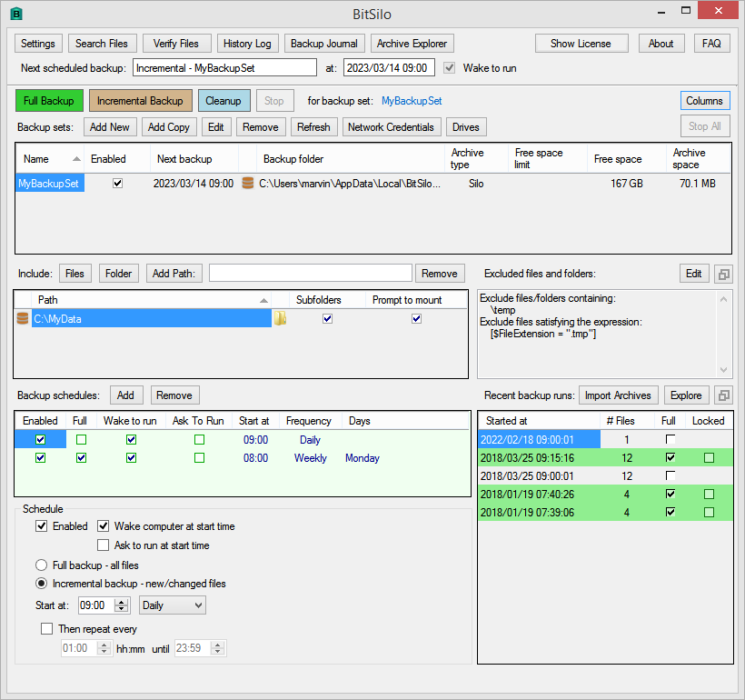The width and height of the screenshot is (745, 700).
Task: Open the MyBackupSet link
Action: tap(411, 101)
